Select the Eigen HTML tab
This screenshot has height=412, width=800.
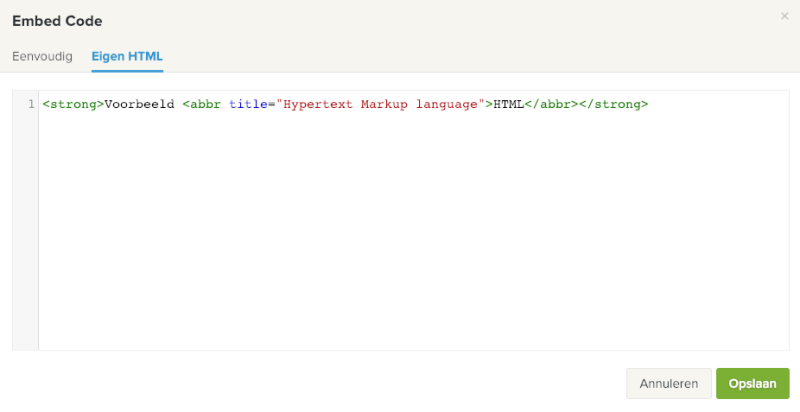click(x=127, y=56)
